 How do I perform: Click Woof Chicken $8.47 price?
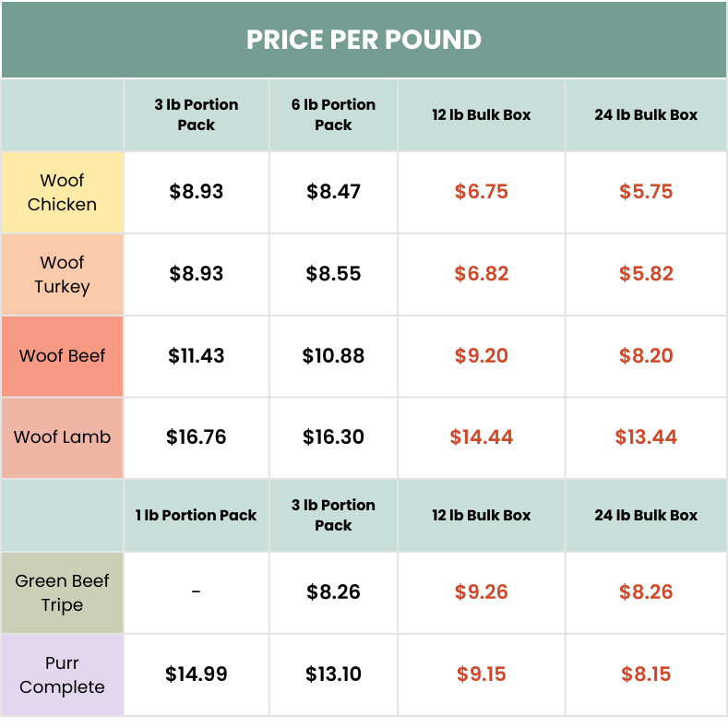click(333, 192)
